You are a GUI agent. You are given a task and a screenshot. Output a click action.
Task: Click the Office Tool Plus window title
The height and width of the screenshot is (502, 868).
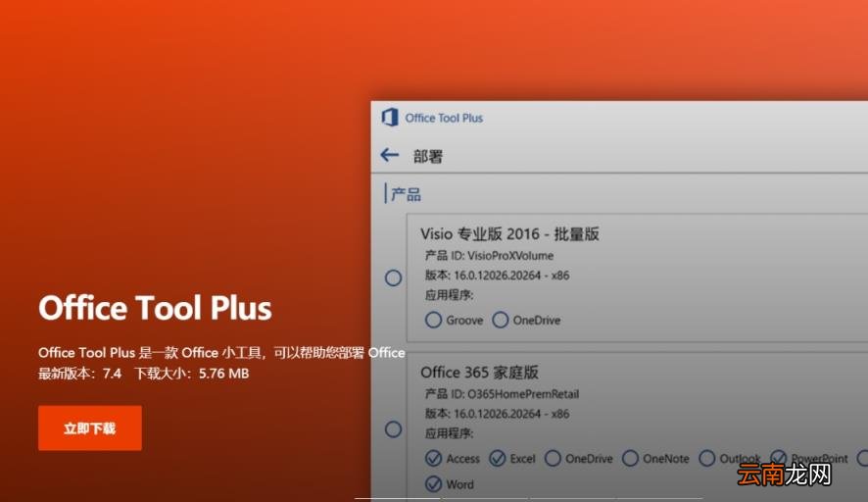pos(444,118)
